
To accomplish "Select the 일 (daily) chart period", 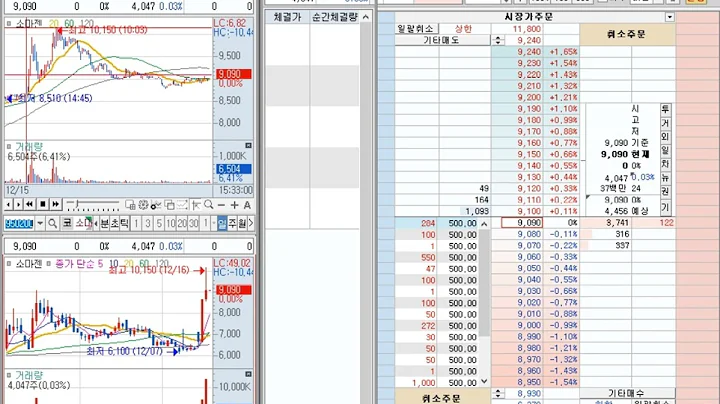I will pos(222,224).
